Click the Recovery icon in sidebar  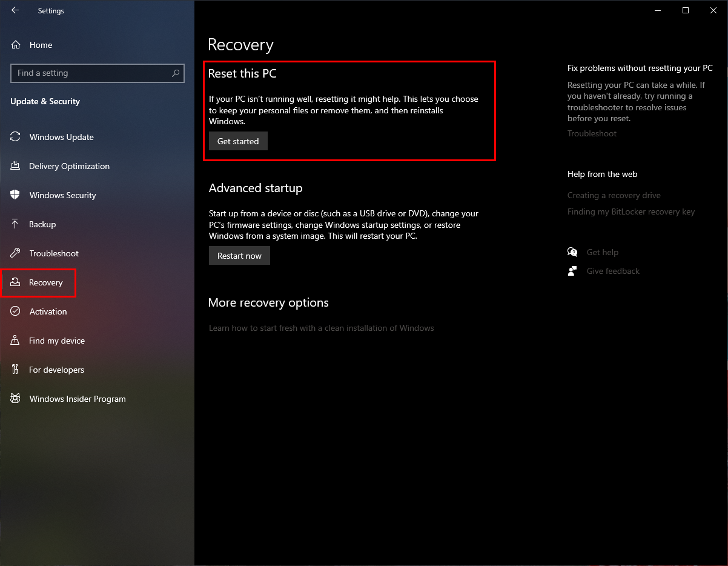(16, 282)
